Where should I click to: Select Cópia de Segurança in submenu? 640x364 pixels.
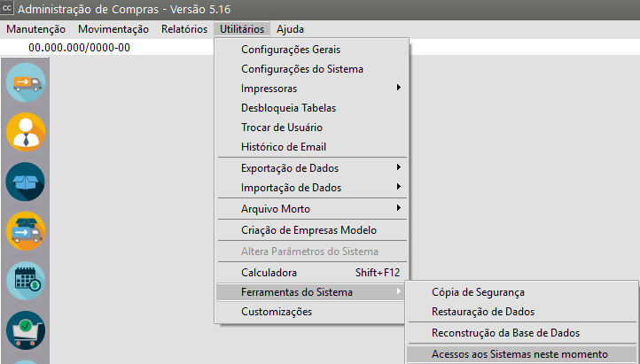tap(477, 292)
